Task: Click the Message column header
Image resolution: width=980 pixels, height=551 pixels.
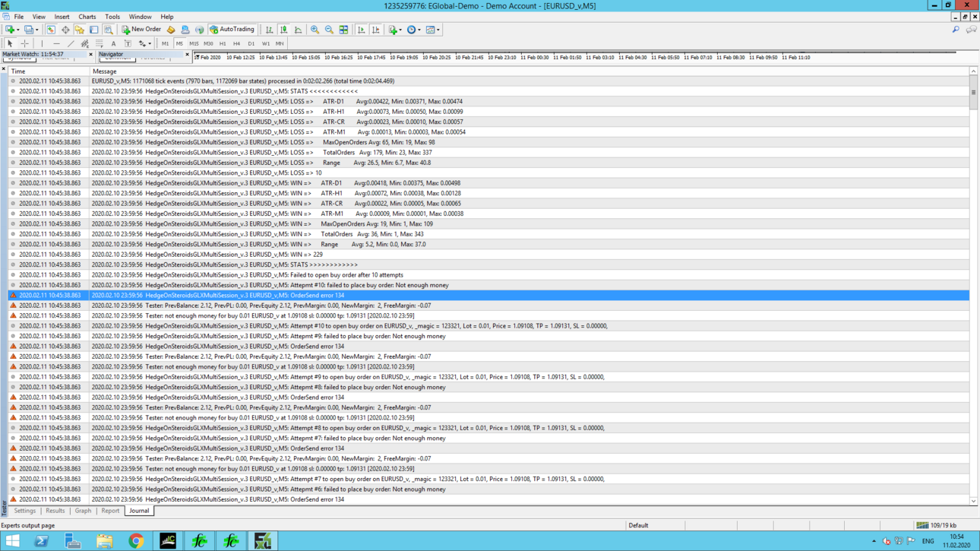Action: point(529,71)
